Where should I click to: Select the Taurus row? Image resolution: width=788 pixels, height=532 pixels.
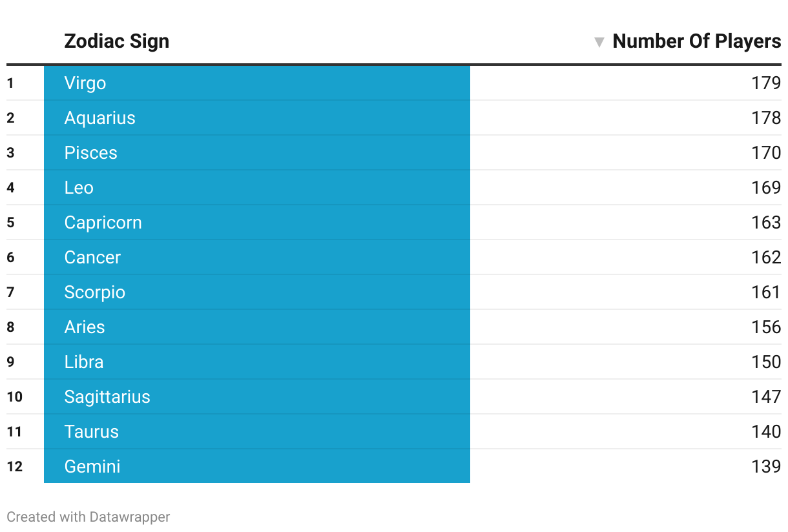[394, 432]
